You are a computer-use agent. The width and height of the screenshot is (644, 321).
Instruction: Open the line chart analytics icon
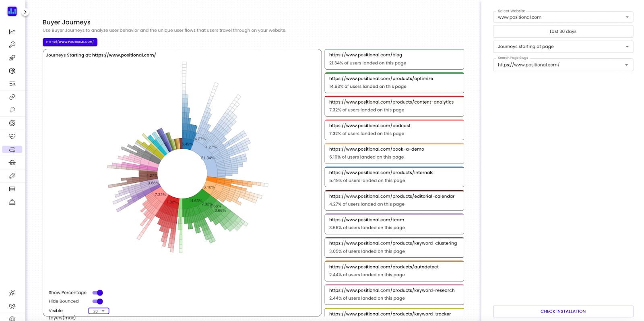pos(12,32)
